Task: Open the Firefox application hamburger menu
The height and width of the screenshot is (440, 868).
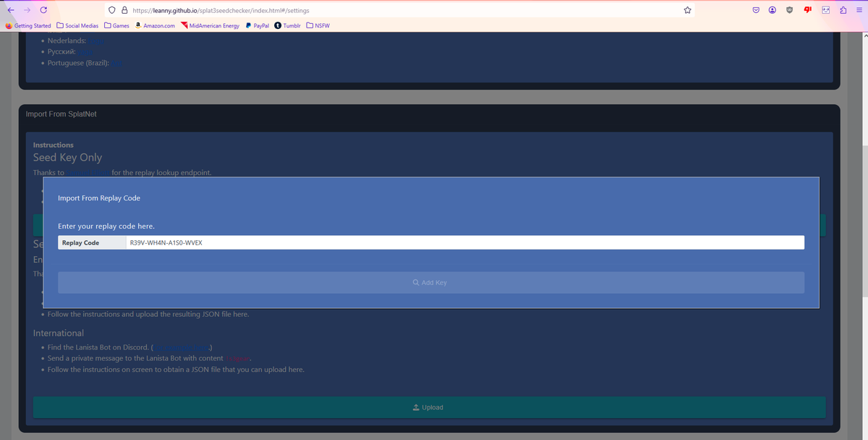Action: (x=859, y=10)
